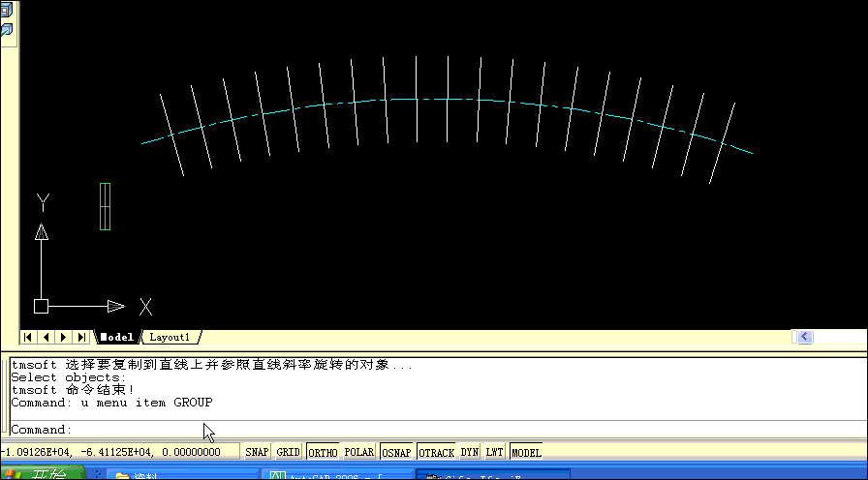Click the 'Select objects:' history line
This screenshot has height=480, width=868.
click(69, 377)
